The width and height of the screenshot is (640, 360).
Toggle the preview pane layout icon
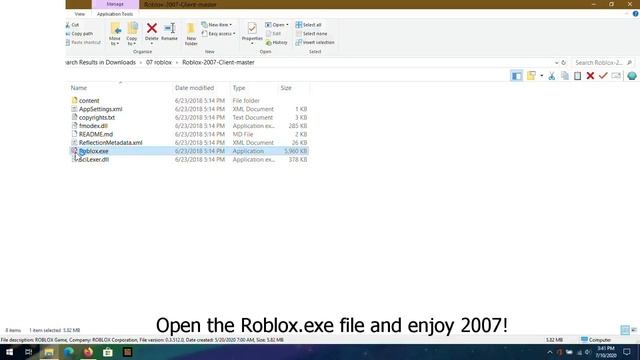[517, 76]
